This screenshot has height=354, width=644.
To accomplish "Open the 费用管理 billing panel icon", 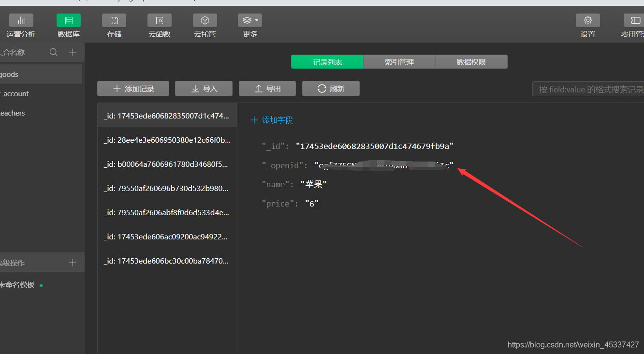I will coord(634,20).
